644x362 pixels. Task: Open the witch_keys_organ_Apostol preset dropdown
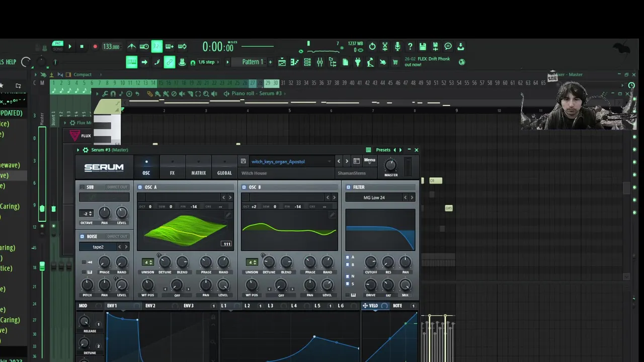pyautogui.click(x=291, y=161)
